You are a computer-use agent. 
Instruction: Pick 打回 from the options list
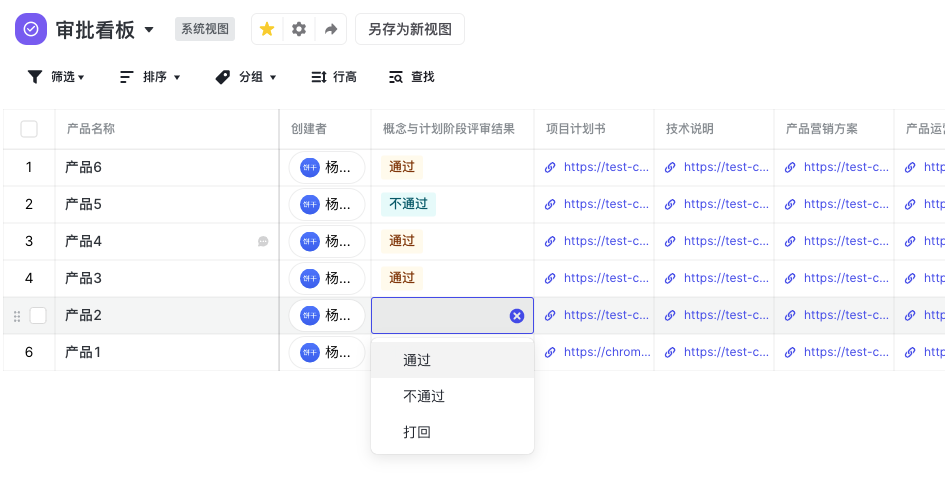pos(417,432)
